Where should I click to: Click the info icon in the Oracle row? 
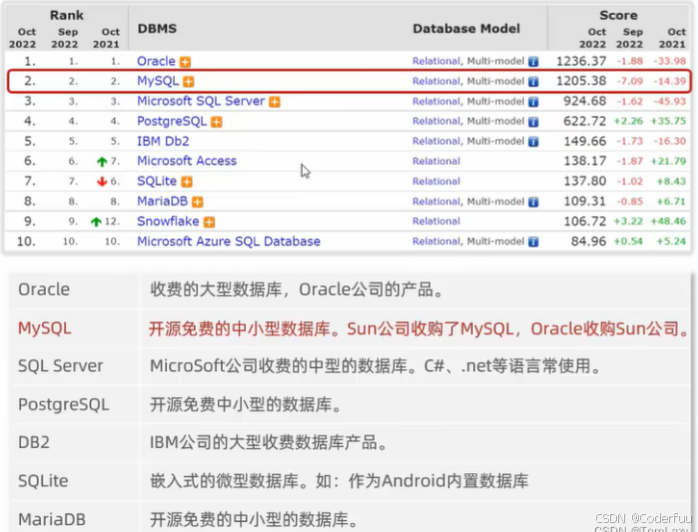tap(533, 61)
